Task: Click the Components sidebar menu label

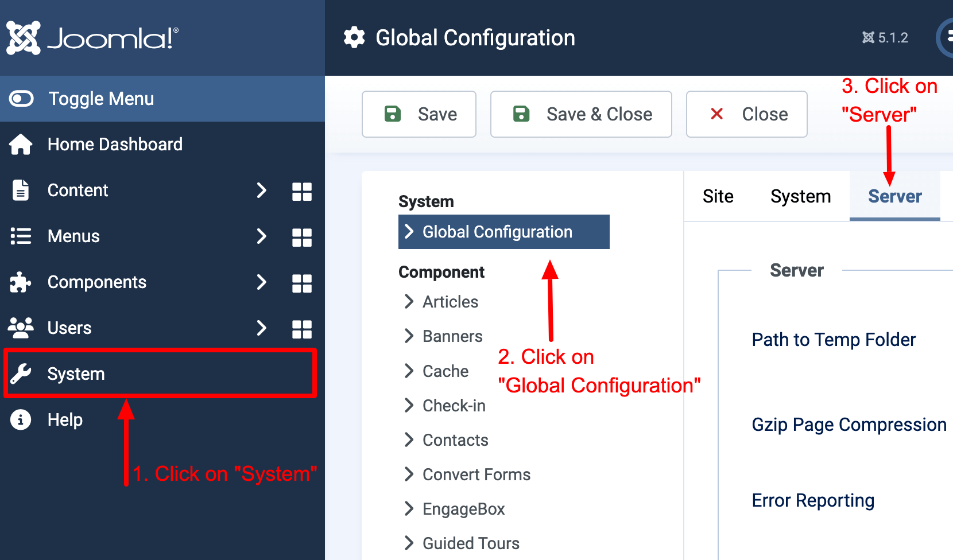Action: (97, 282)
